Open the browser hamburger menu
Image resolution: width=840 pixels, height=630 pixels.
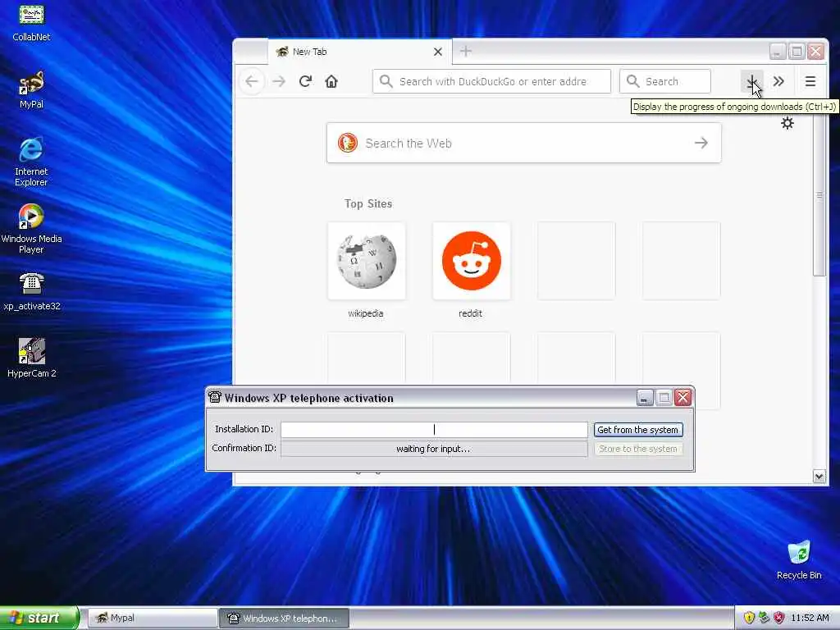pos(810,81)
